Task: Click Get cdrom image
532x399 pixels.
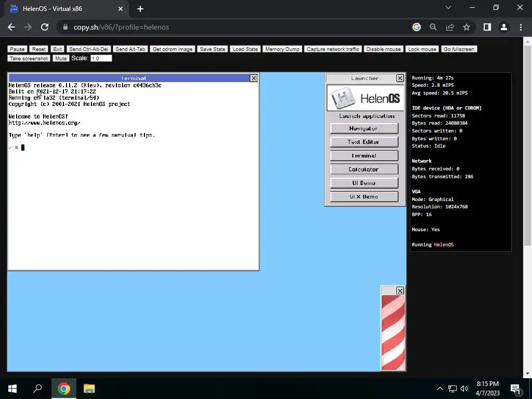Action: tap(172, 49)
